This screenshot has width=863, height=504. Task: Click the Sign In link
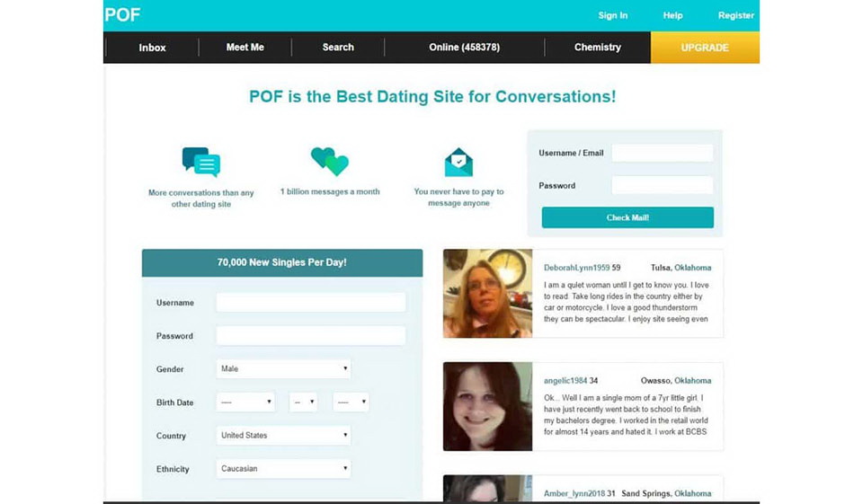point(613,15)
